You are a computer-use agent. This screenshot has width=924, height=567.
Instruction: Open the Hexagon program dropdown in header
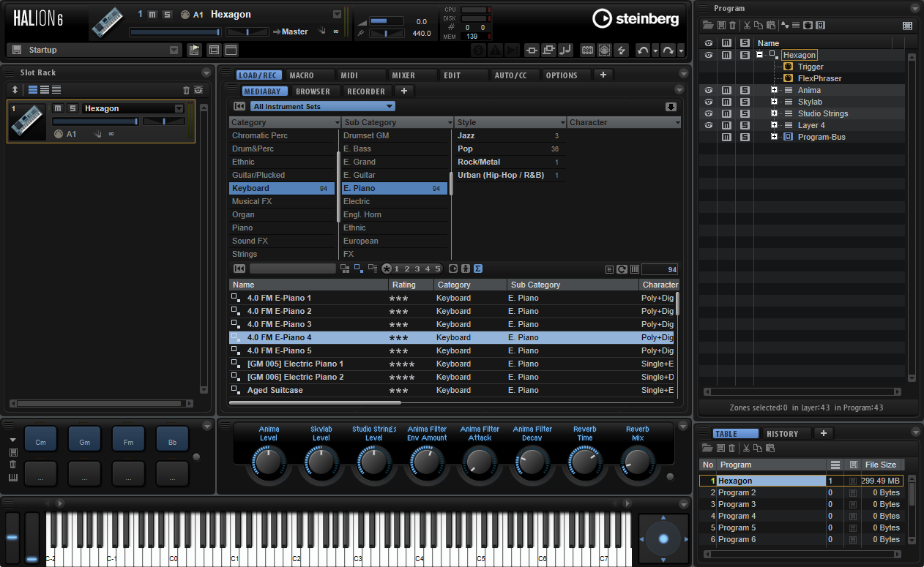click(x=337, y=14)
